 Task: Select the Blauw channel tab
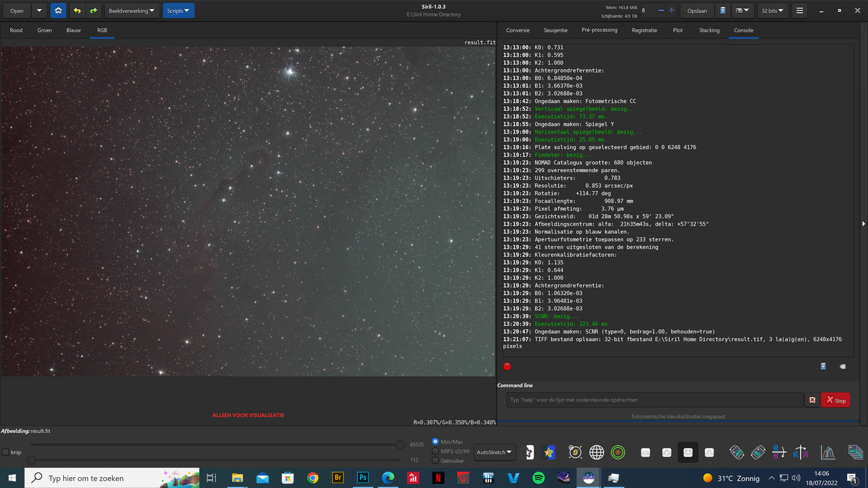tap(73, 30)
